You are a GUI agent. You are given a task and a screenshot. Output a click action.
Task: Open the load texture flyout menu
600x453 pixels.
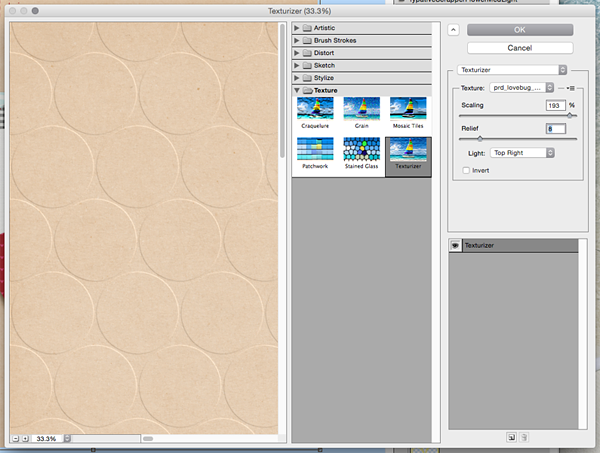point(570,88)
